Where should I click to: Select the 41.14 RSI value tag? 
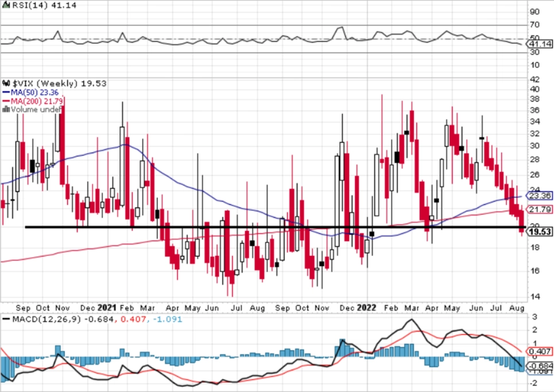540,44
